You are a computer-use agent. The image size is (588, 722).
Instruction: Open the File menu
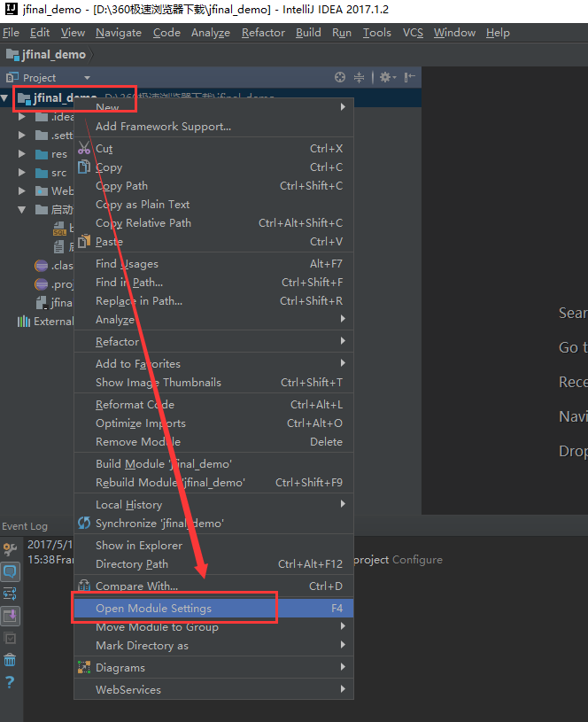coord(11,33)
